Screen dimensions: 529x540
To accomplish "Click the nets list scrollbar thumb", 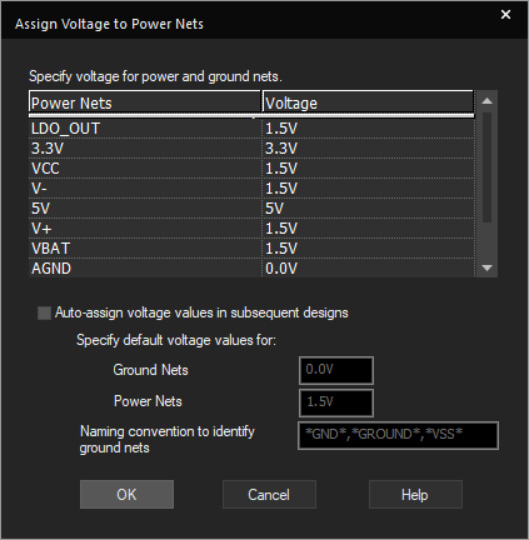I will [487, 167].
